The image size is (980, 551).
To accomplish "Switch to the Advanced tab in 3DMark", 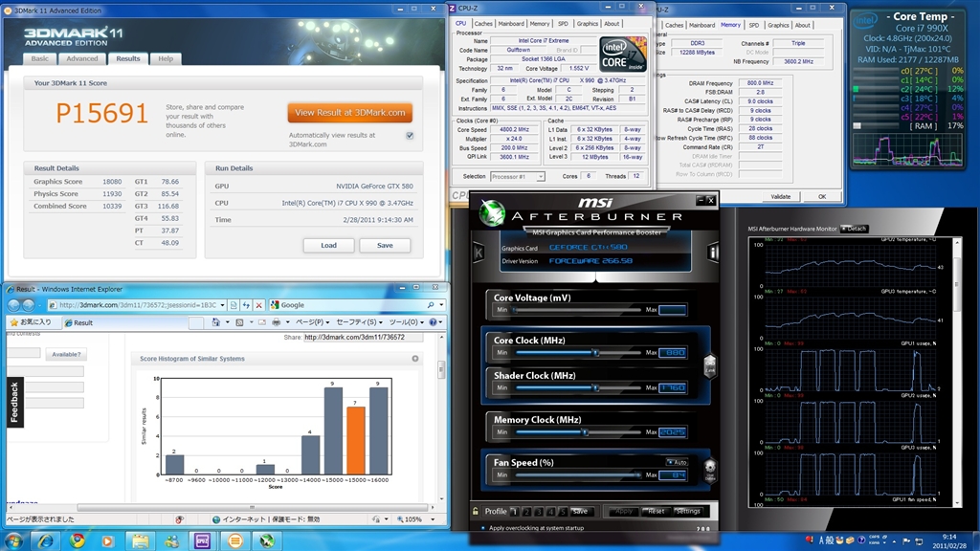I will [x=81, y=58].
